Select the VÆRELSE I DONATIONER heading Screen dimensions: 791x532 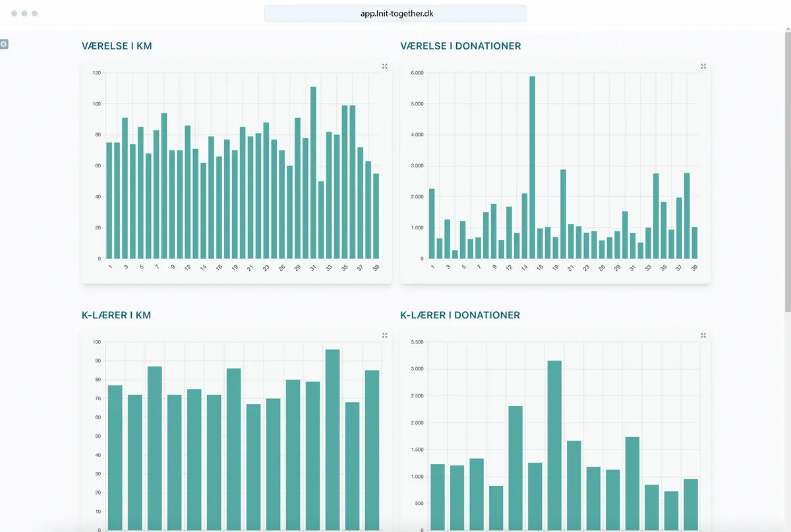tap(461, 46)
